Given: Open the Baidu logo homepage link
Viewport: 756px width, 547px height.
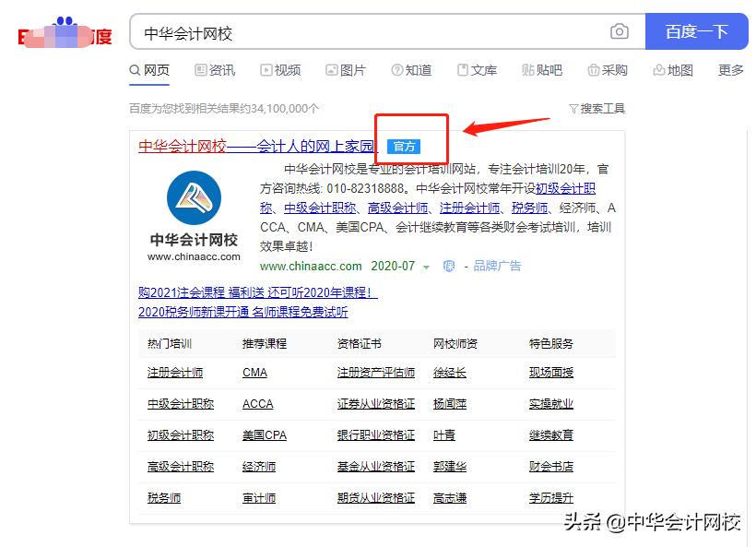Looking at the screenshot, I should point(65,33).
